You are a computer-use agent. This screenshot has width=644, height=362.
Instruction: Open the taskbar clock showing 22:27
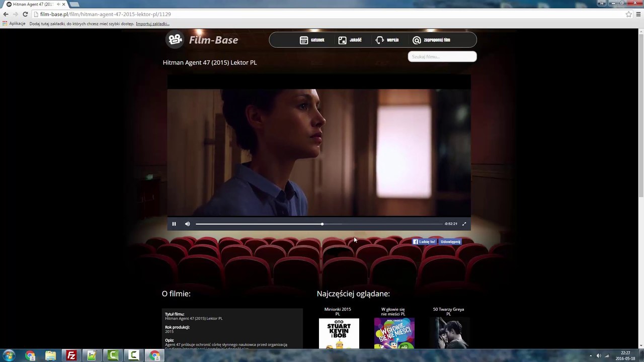pyautogui.click(x=625, y=355)
